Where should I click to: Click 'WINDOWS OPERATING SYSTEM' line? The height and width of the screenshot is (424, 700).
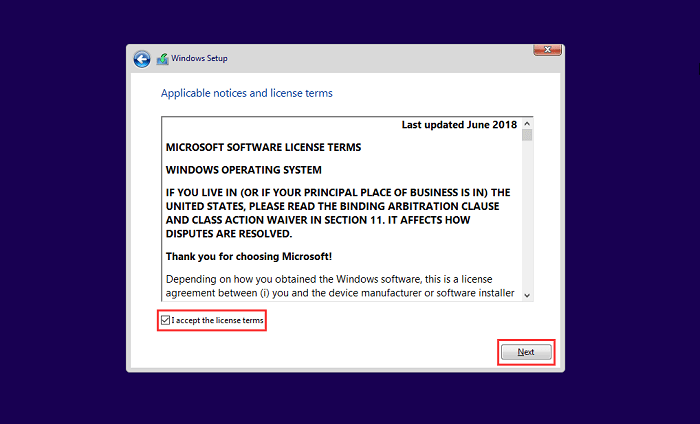[x=244, y=170]
